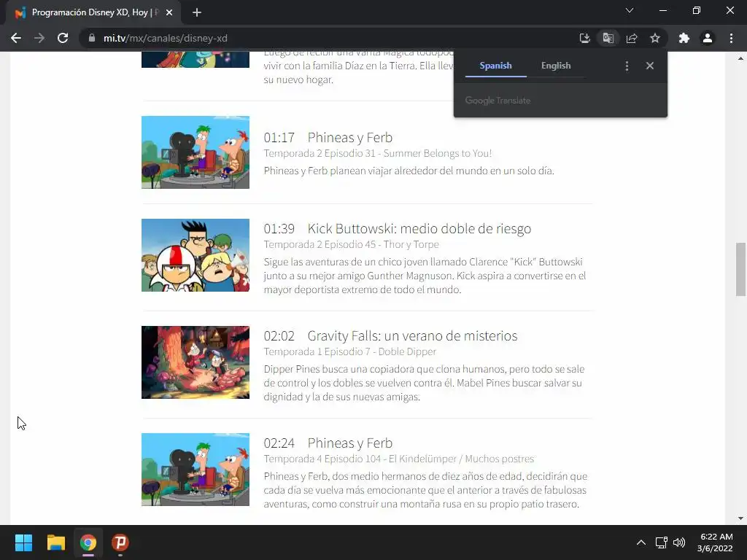Click text 'Temporada 2 Episodio 45 - Thor y Torpe'
This screenshot has width=747, height=560.
coord(352,244)
